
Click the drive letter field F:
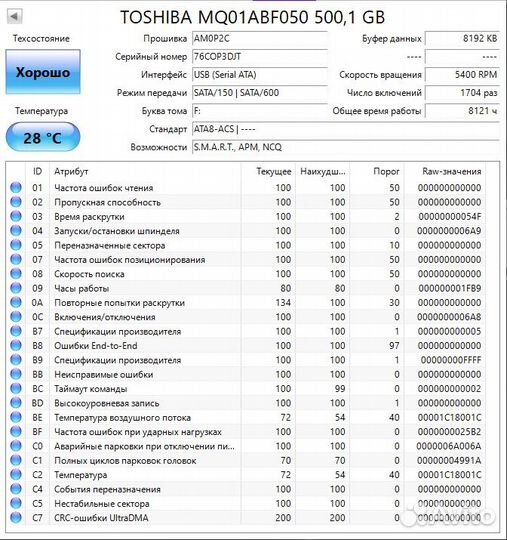click(x=260, y=111)
